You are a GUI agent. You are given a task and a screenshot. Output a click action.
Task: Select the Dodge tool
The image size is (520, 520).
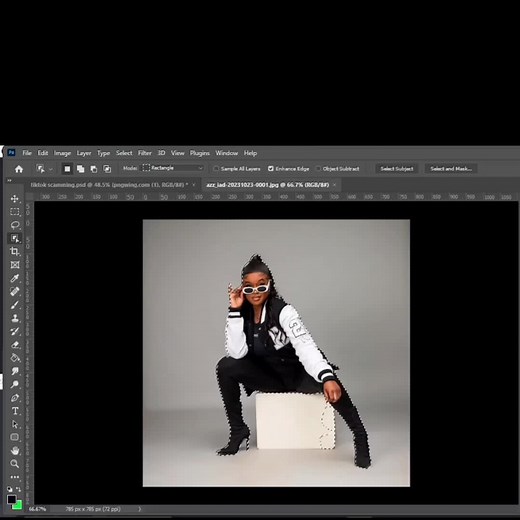point(15,384)
